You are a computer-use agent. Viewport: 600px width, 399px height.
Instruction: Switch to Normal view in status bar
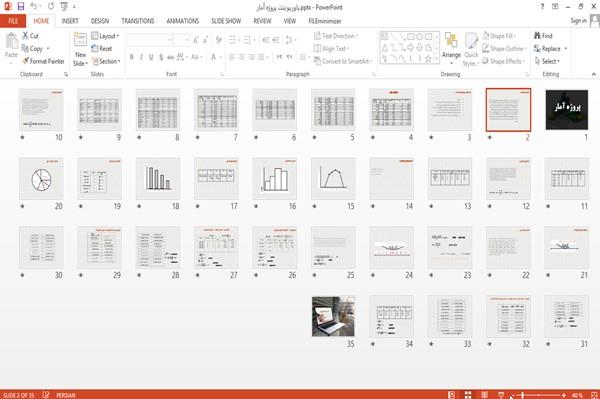tap(451, 395)
